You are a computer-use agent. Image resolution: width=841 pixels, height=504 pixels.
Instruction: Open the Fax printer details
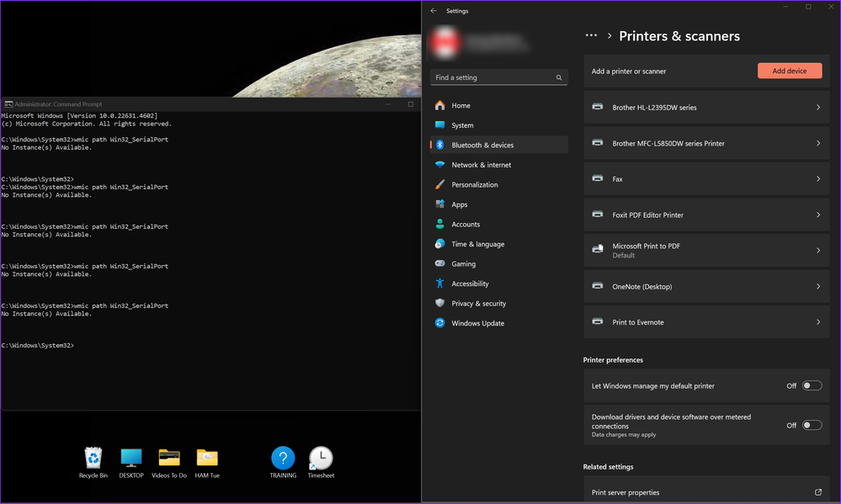point(705,178)
